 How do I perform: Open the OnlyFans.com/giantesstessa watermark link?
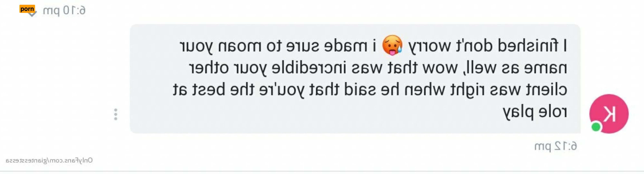pyautogui.click(x=49, y=160)
